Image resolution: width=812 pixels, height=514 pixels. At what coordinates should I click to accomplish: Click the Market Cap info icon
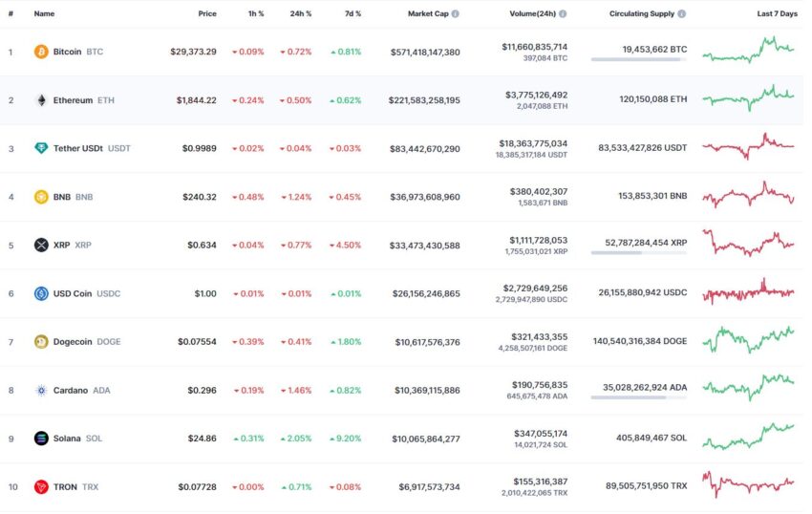tap(455, 14)
